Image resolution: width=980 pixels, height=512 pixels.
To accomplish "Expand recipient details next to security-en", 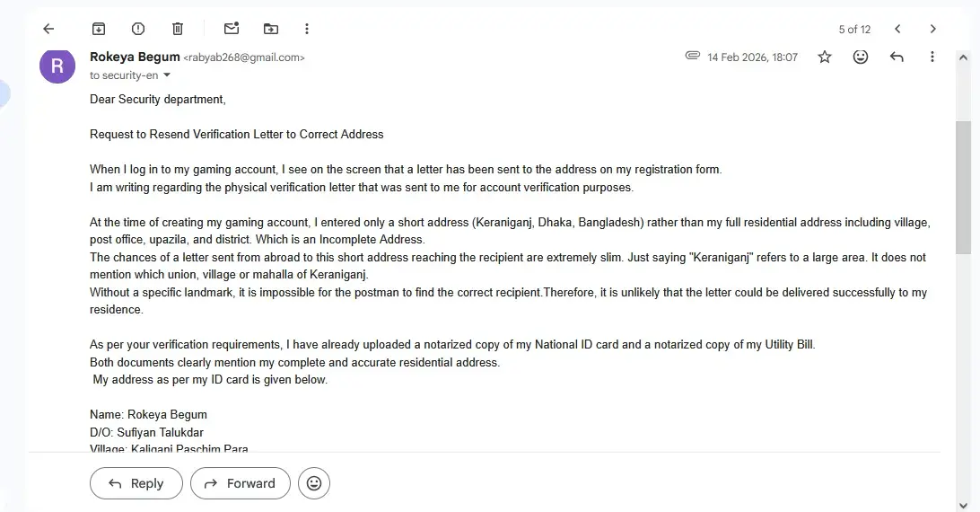I will coord(166,75).
